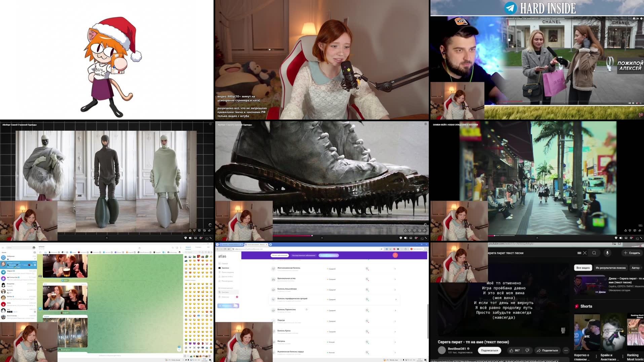The width and height of the screenshot is (644, 362).
Task: Switch to the Наследственные заболевания tab in atlas
Action: [x=304, y=255]
